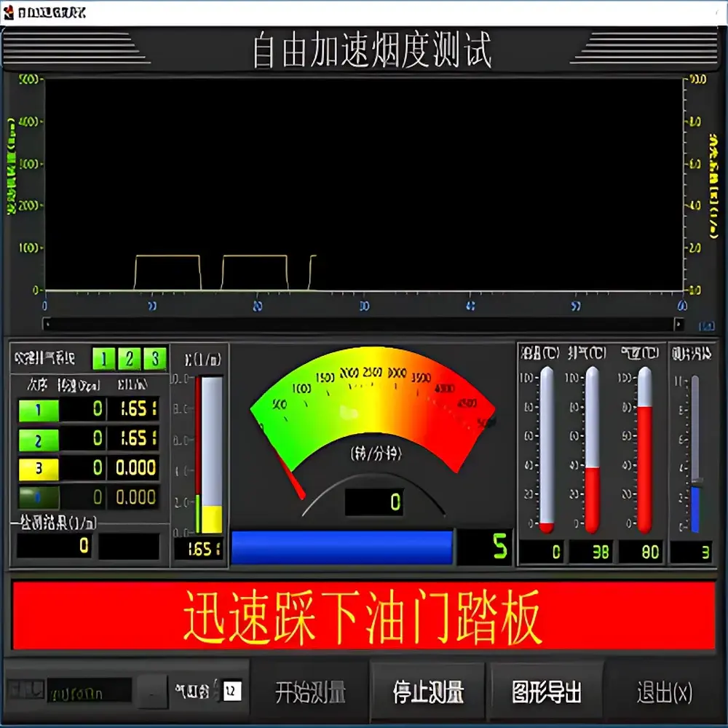
Task: Click the (转/分钟) unit label on the gauge
Action: (x=376, y=453)
